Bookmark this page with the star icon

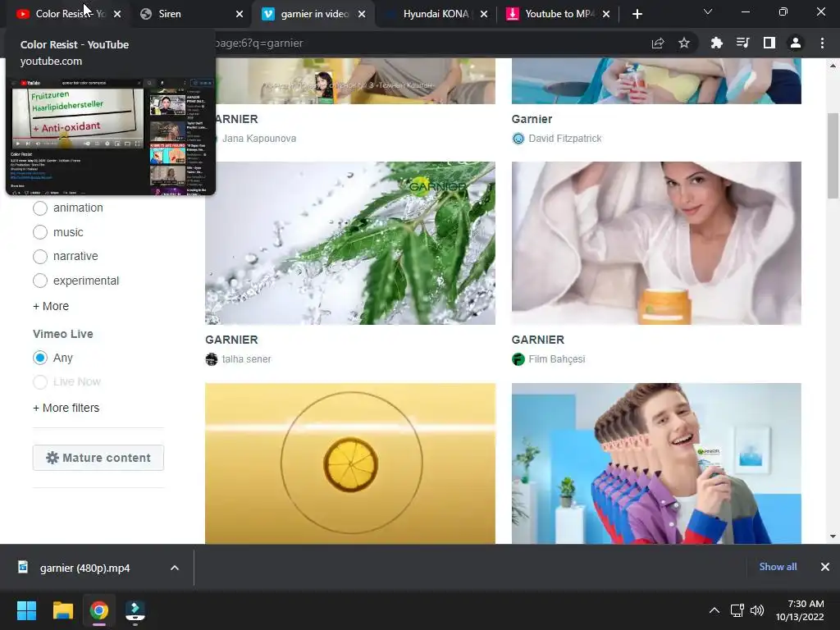coord(684,43)
